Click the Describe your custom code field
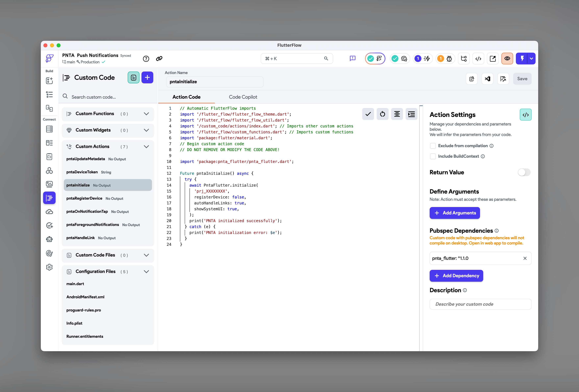Screen dimensions: 579x392 [x=480, y=304]
